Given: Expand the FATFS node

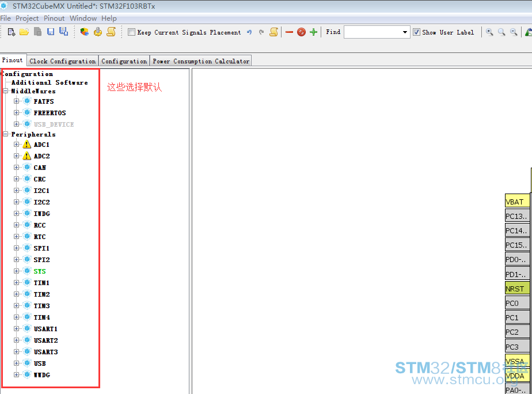Looking at the screenshot, I should click(x=16, y=101).
